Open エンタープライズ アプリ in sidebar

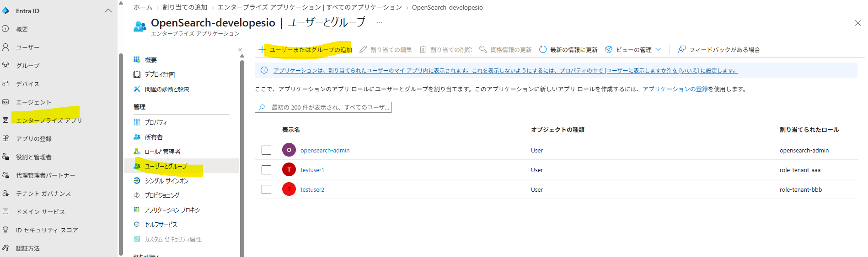(49, 121)
